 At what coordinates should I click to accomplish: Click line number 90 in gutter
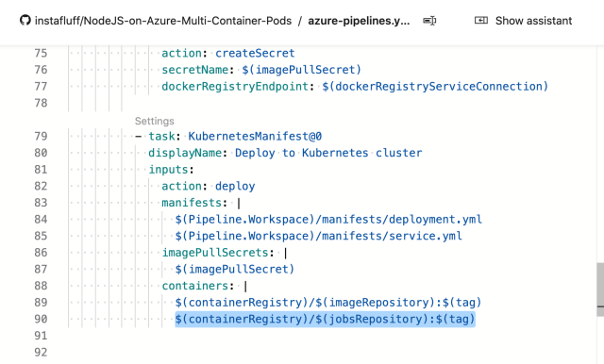[41, 319]
